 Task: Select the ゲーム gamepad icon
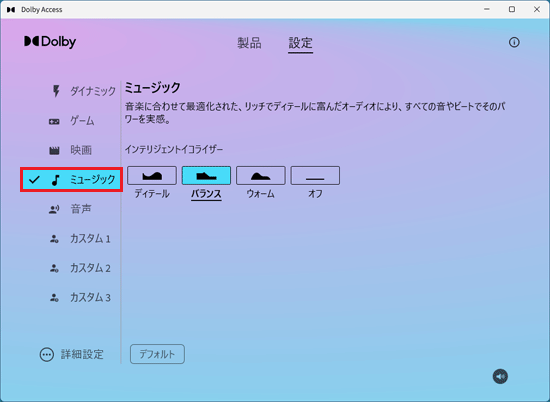[54, 121]
